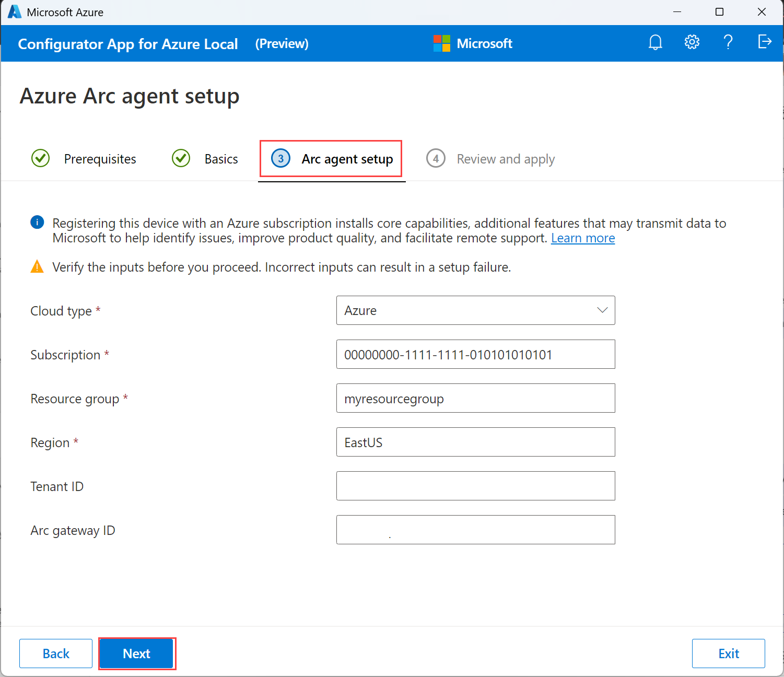Screen dimensions: 784x677
Task: Click the blue info icon beside registration note
Action: tap(37, 223)
